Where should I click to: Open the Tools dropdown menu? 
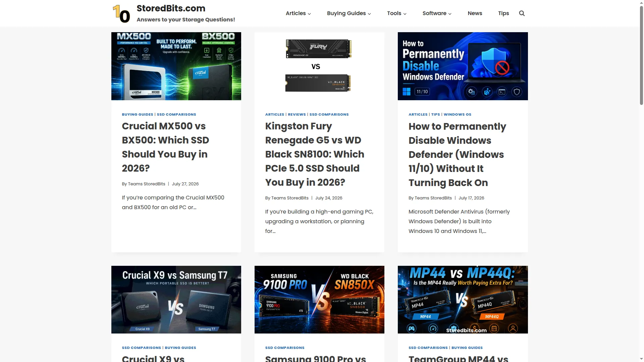pyautogui.click(x=397, y=13)
